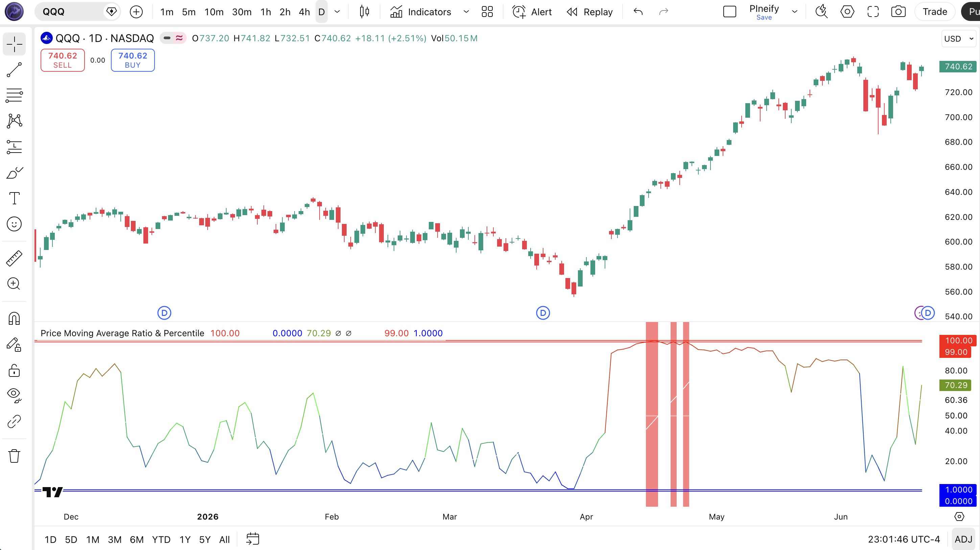Select the crosshair cursor tool
Viewport: 980px width, 550px height.
(14, 44)
